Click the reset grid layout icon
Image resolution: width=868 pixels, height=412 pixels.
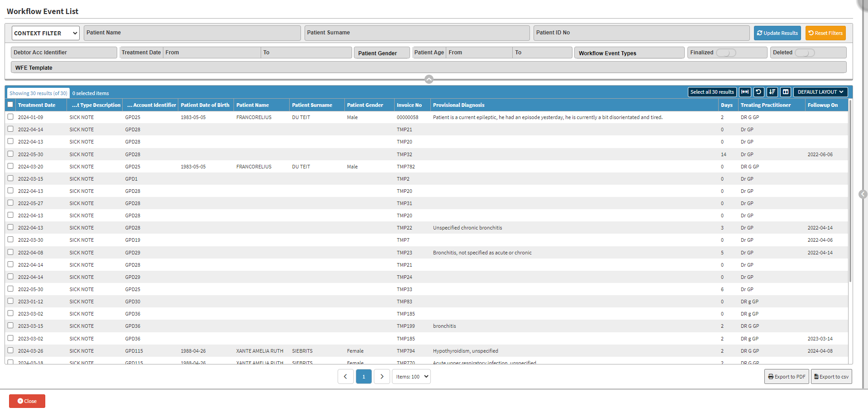pyautogui.click(x=758, y=92)
